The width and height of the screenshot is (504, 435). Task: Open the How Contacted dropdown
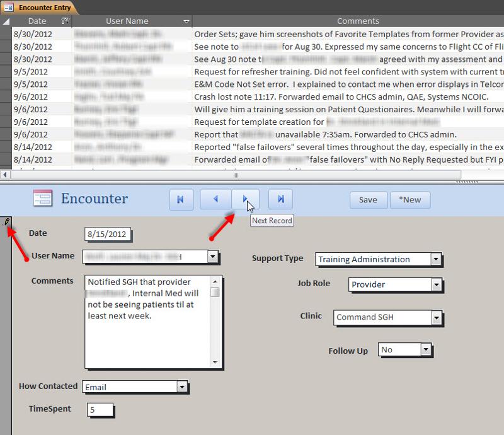coord(181,386)
